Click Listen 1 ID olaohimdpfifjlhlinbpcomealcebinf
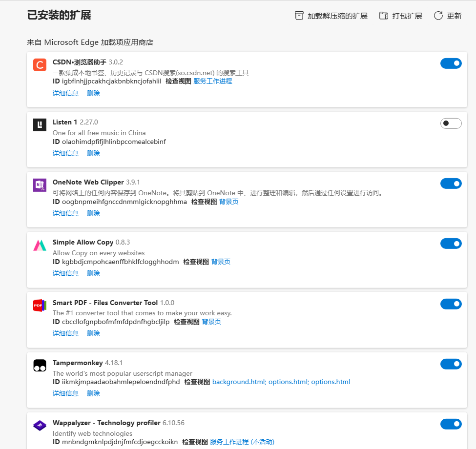Viewport: 476px width, 449px height. [114, 142]
